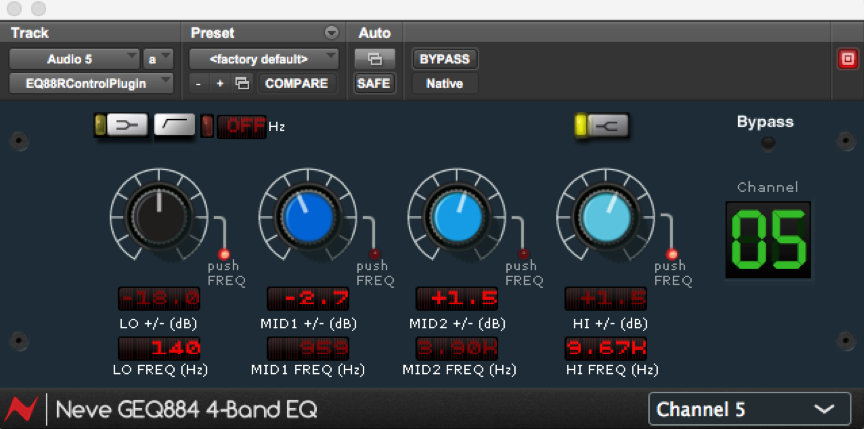The height and width of the screenshot is (429, 864).
Task: Click the MID1 FREQ display showing 959
Action: point(308,349)
